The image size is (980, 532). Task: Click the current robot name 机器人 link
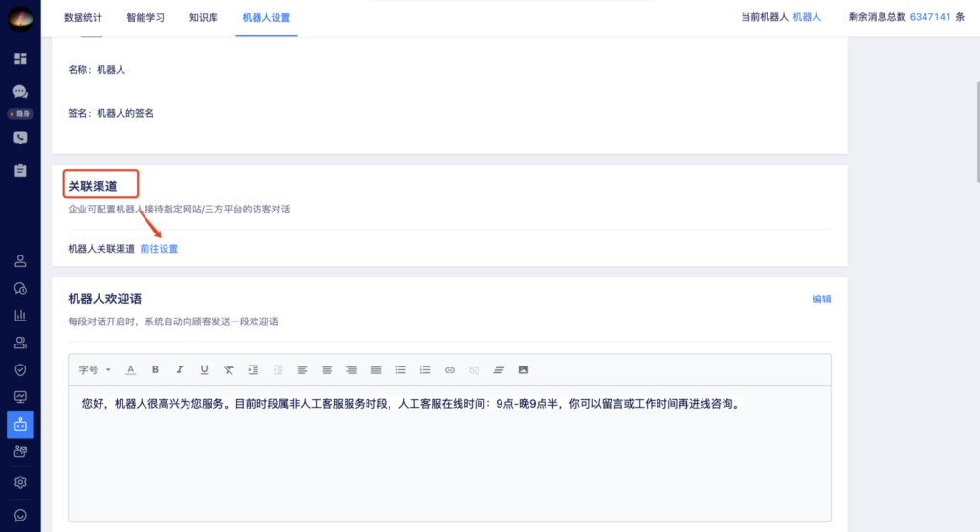click(x=807, y=17)
